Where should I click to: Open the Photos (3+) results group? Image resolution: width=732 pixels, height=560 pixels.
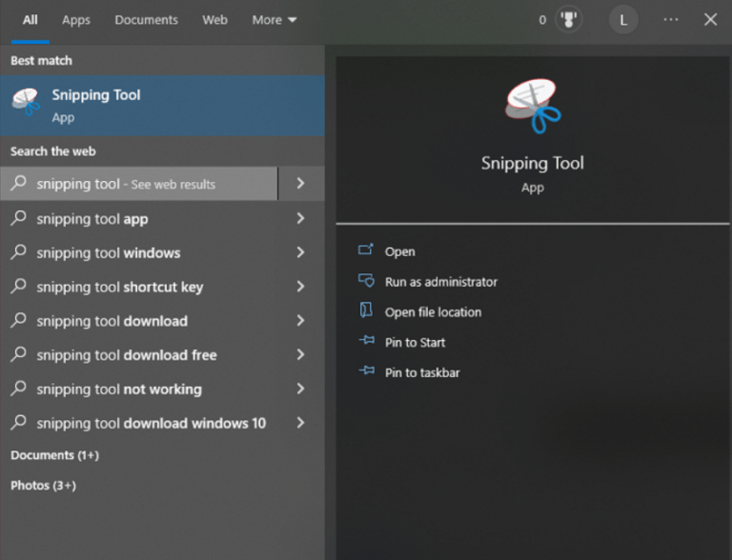43,486
